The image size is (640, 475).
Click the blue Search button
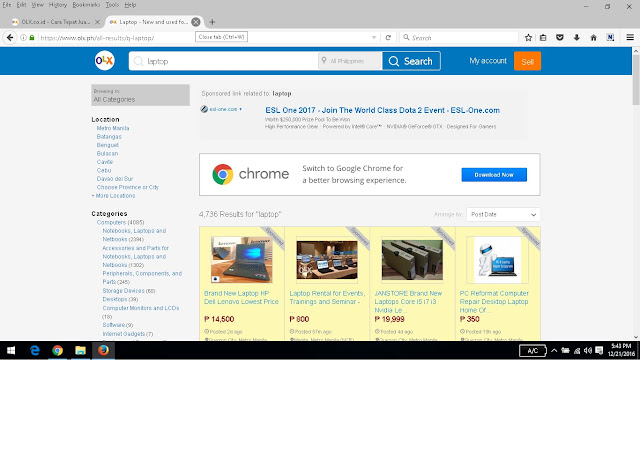(411, 61)
